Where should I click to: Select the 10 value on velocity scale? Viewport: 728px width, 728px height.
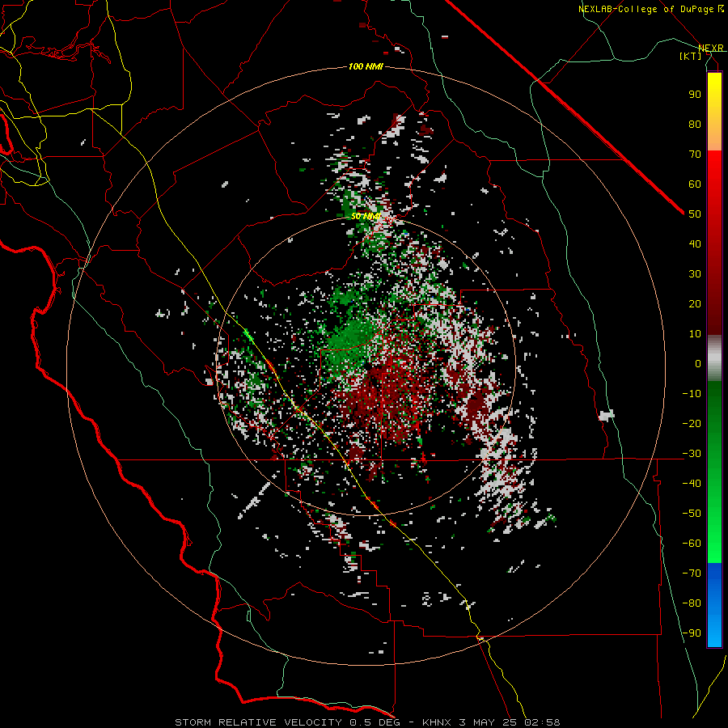coord(695,334)
